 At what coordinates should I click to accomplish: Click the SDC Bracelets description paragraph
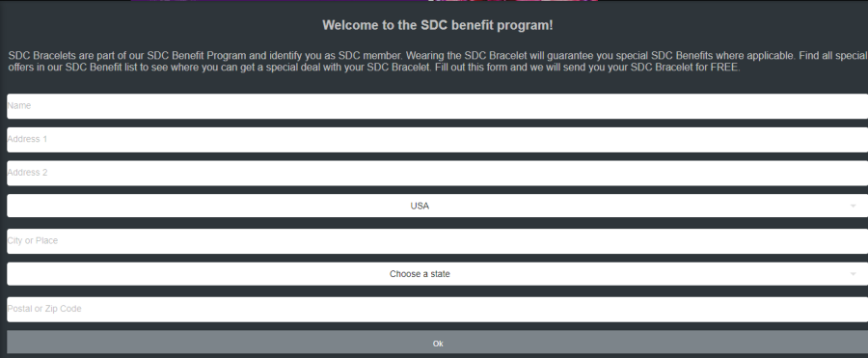coord(437,62)
